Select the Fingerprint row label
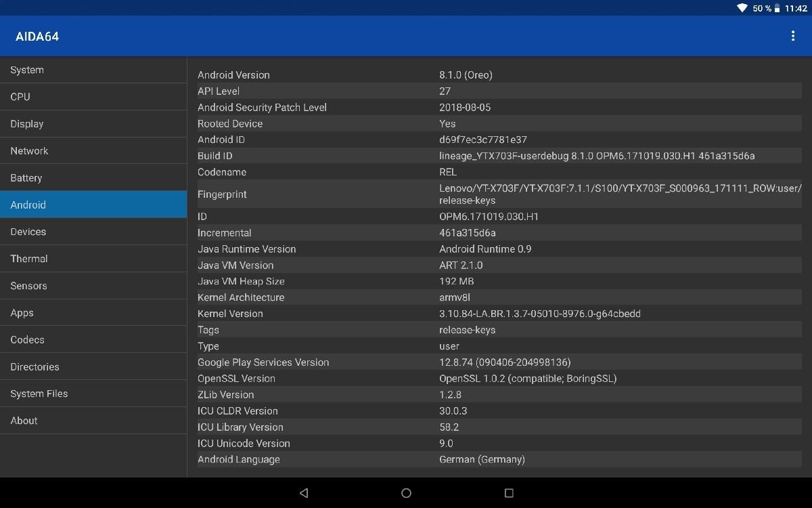Screen dimensions: 812x508 222,194
